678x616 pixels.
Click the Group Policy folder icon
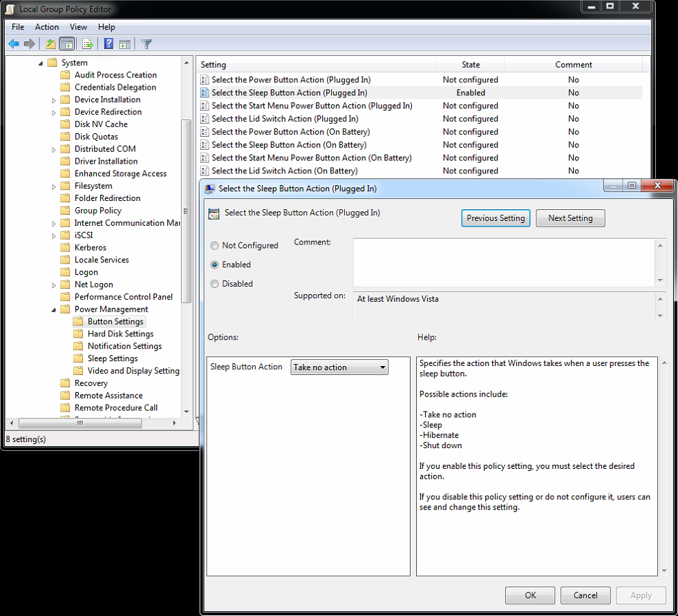coord(65,211)
